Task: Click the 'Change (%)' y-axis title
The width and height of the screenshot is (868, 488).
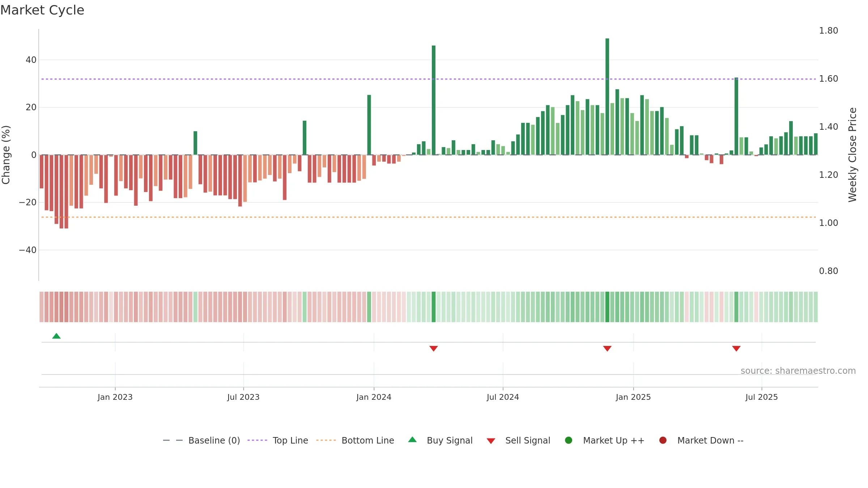Action: tap(6, 155)
